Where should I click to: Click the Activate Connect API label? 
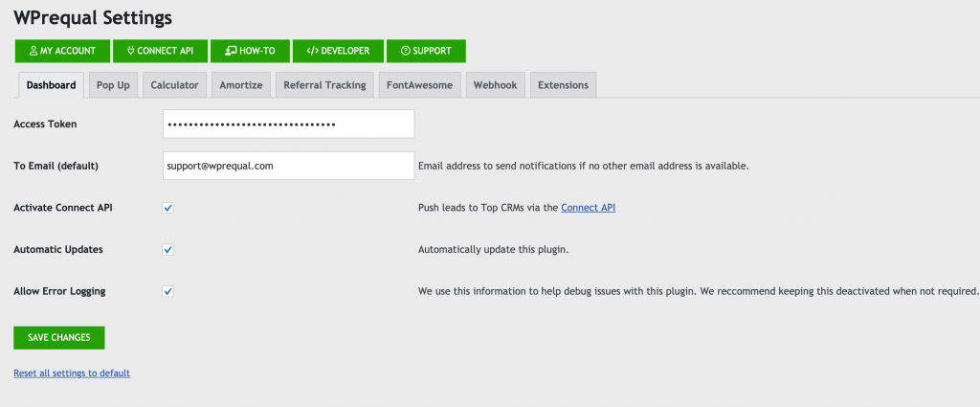[x=63, y=208]
